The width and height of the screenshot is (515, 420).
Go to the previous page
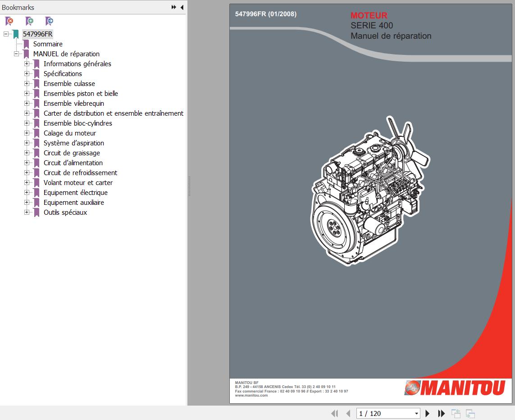(348, 413)
